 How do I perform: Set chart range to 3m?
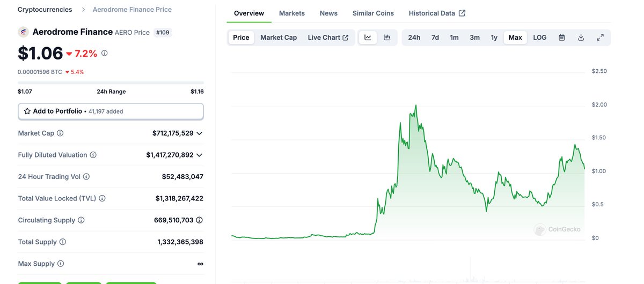[474, 38]
